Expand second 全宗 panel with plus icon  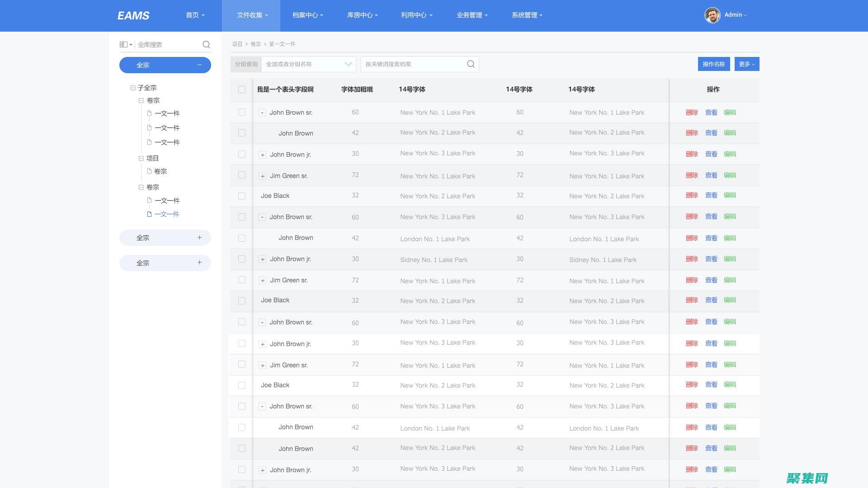(199, 238)
